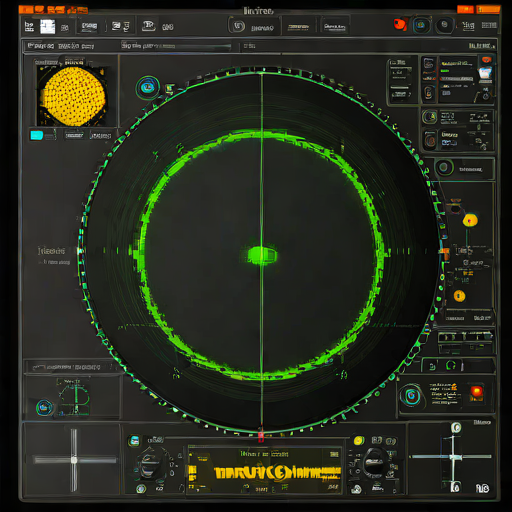Screen dimensions: 512x512
Task: Click the orange-red icon in top-right toolbar
Action: (x=400, y=24)
